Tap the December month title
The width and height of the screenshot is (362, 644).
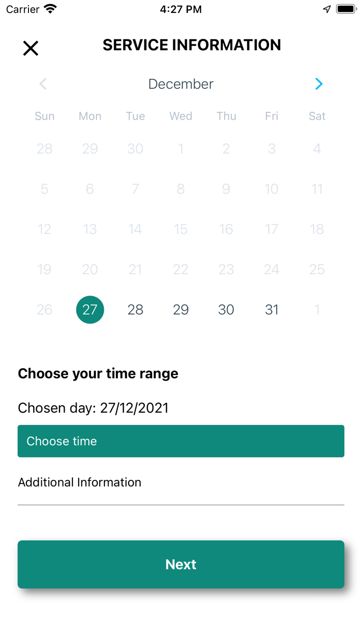(x=180, y=84)
